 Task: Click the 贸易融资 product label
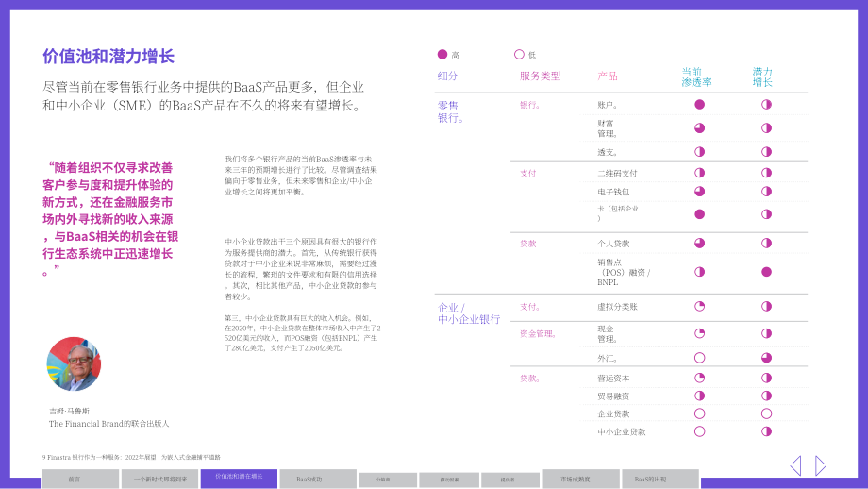(x=613, y=396)
